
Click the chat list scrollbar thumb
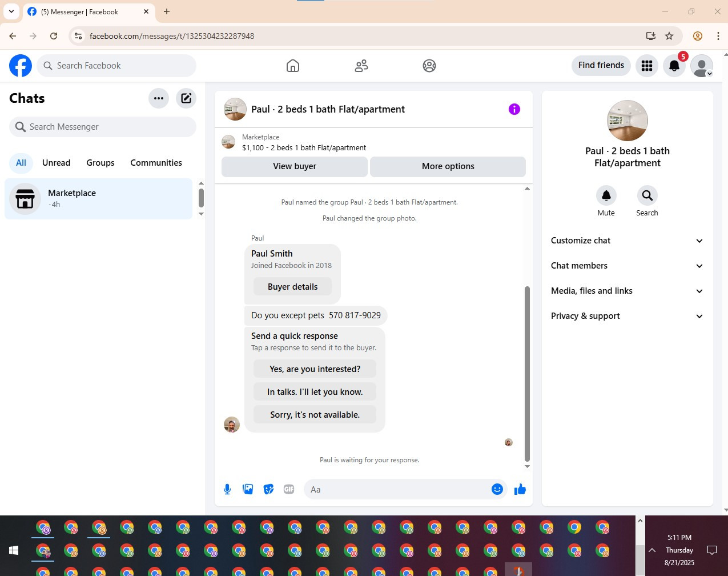coord(201,198)
